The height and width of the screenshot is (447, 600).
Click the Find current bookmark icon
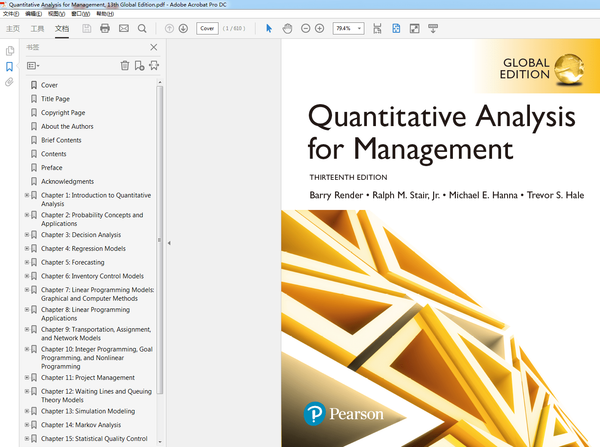[x=154, y=65]
